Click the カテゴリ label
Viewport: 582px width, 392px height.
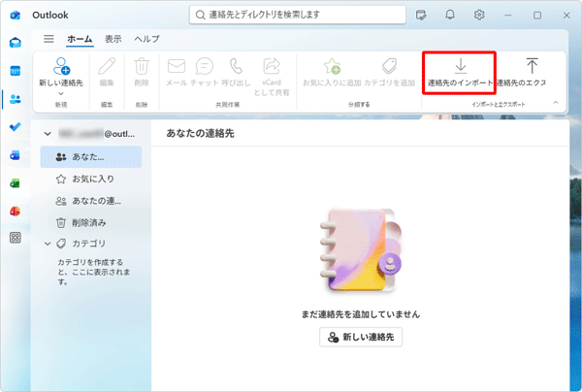click(x=88, y=244)
